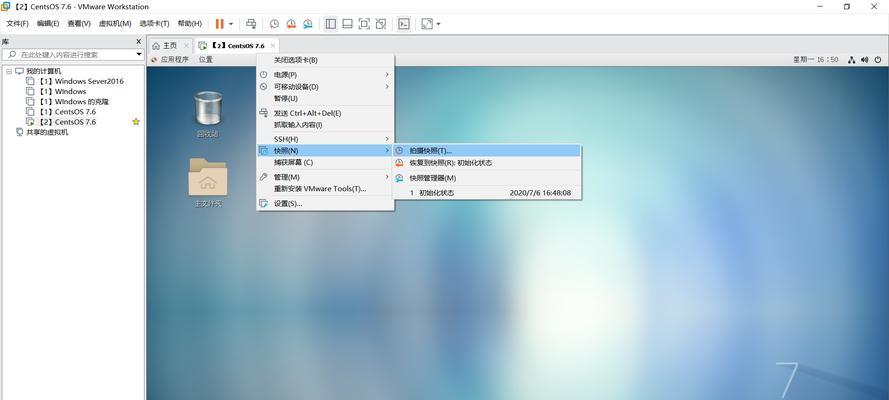The width and height of the screenshot is (889, 400).
Task: Click take snapshot clock icon in toolbar
Action: click(274, 24)
